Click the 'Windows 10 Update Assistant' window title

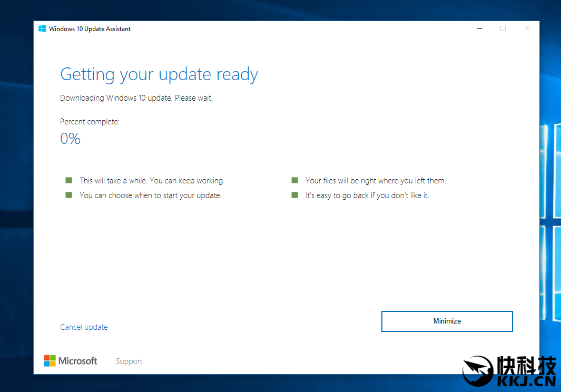pyautogui.click(x=90, y=29)
